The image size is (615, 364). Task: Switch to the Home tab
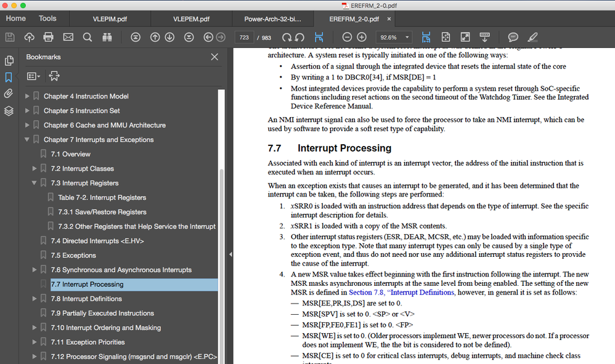15,18
